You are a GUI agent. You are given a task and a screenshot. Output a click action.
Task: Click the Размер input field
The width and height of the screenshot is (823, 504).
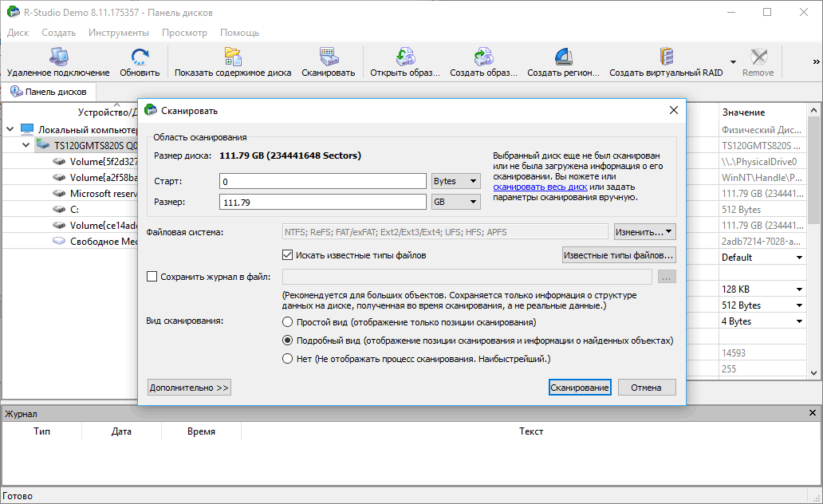coord(323,202)
